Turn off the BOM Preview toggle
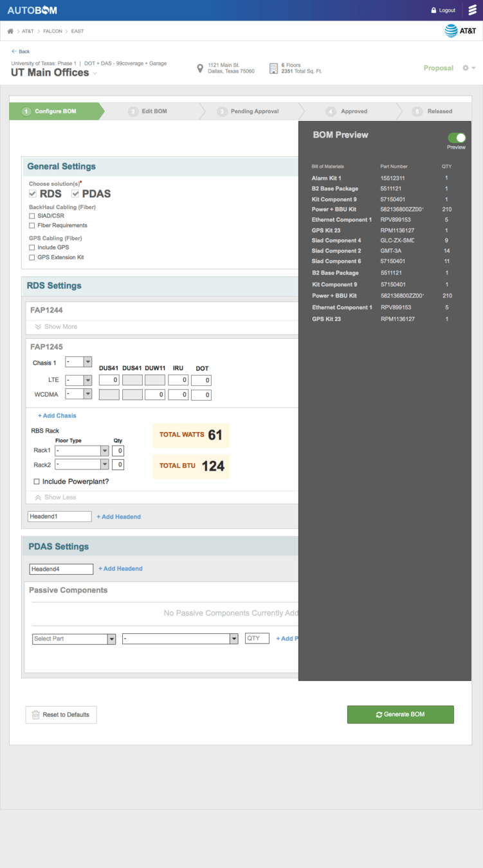Screen dimensions: 483x868 457,138
